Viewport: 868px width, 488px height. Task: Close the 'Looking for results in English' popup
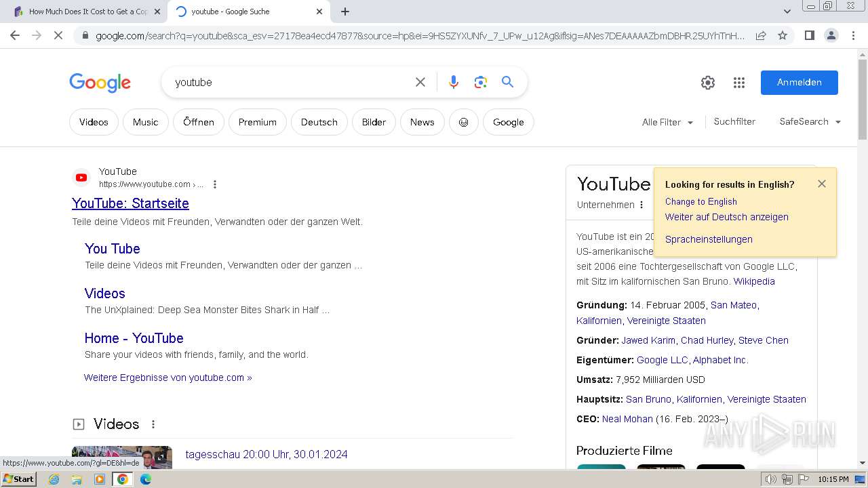(x=822, y=184)
